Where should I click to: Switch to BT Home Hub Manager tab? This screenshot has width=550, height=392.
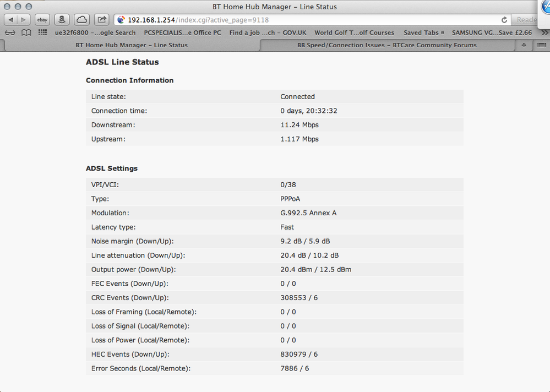point(132,45)
